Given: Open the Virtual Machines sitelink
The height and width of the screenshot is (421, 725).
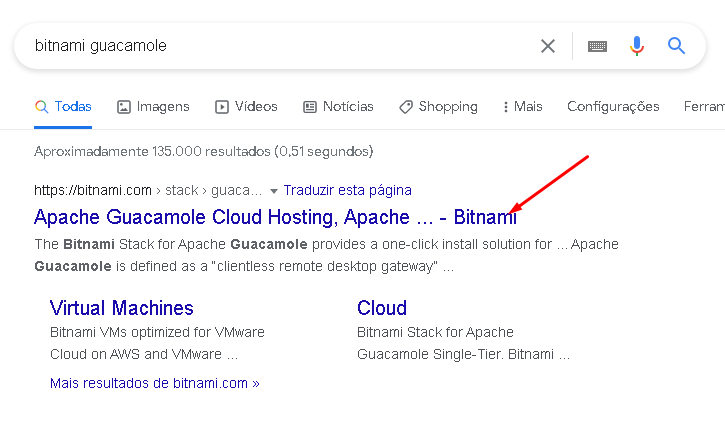Looking at the screenshot, I should [122, 308].
